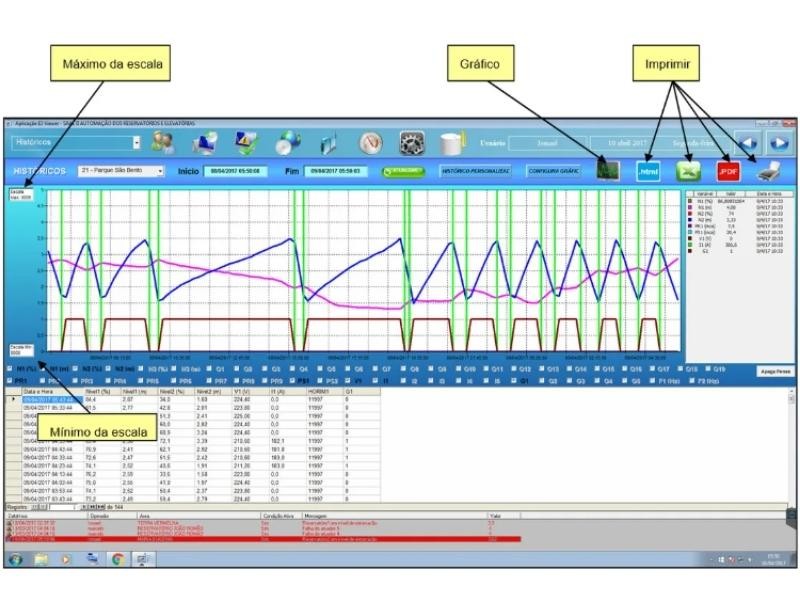Image resolution: width=800 pixels, height=600 pixels.
Task: Click the Histórico Personalizado button
Action: pyautogui.click(x=475, y=171)
